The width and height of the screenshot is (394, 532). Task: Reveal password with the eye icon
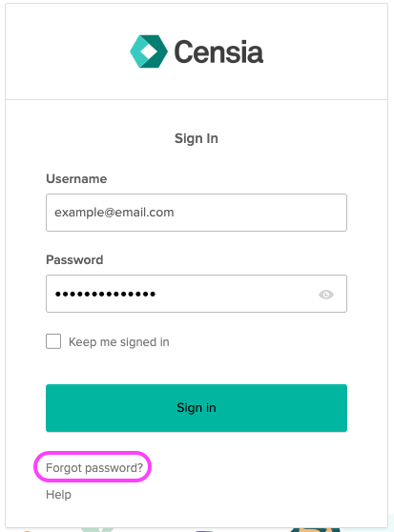pos(326,295)
